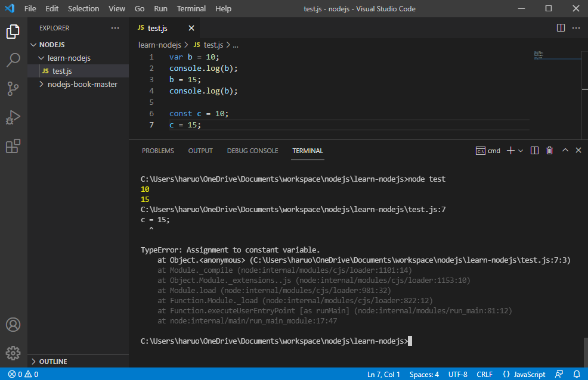Open notifications bell icon
The image size is (588, 380).
click(577, 374)
